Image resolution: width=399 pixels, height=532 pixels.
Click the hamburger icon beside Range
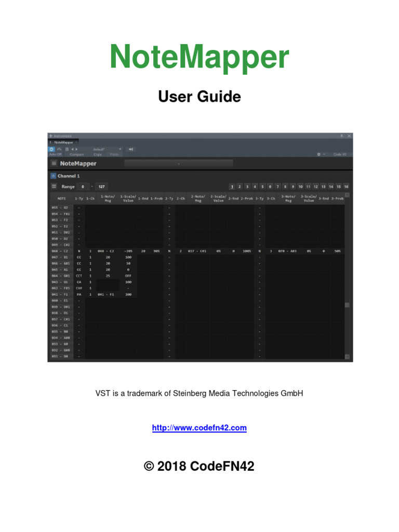pyautogui.click(x=54, y=187)
